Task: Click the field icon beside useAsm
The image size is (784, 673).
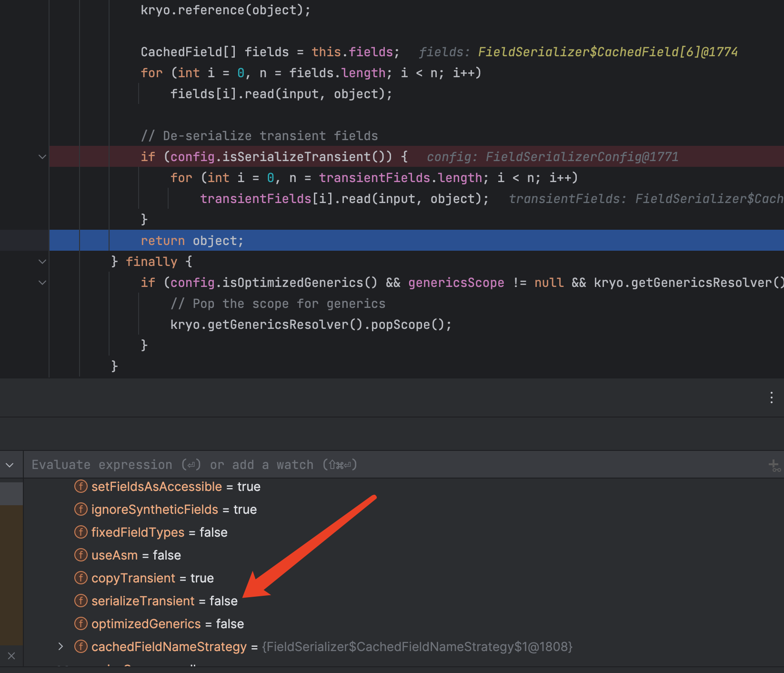Action: [81, 555]
